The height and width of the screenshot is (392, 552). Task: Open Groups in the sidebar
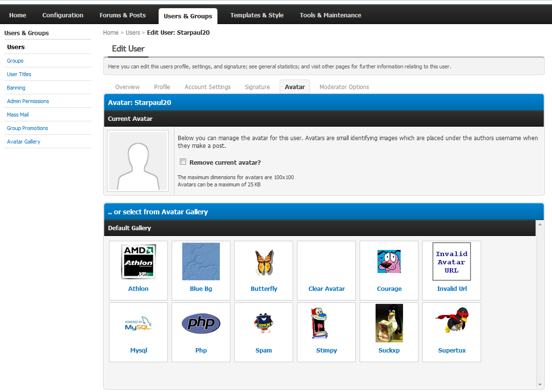15,61
